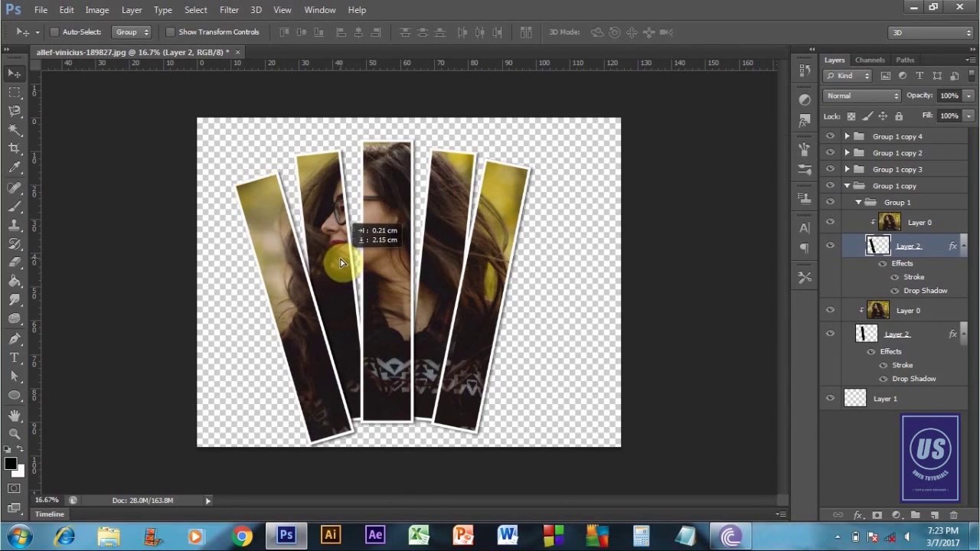Switch to the Paths tab
The width and height of the screenshot is (980, 551).
point(905,60)
